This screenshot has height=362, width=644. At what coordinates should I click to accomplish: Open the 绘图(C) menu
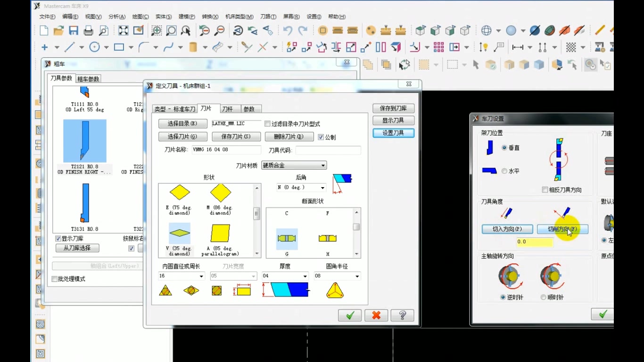pyautogui.click(x=140, y=16)
